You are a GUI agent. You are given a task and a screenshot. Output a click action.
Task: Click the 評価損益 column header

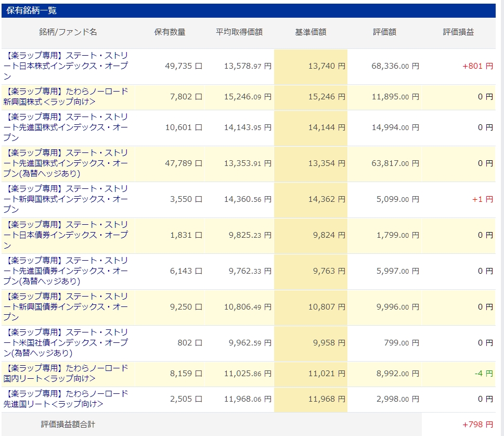(x=458, y=32)
